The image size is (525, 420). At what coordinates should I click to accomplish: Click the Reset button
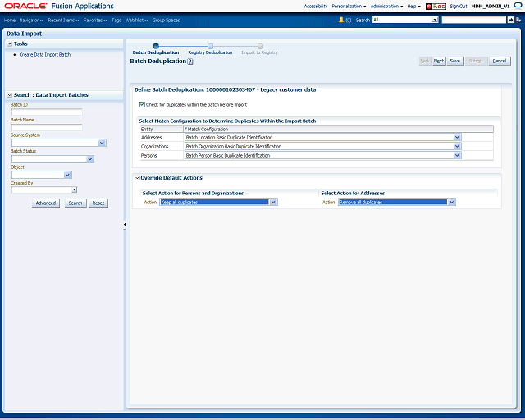click(98, 203)
